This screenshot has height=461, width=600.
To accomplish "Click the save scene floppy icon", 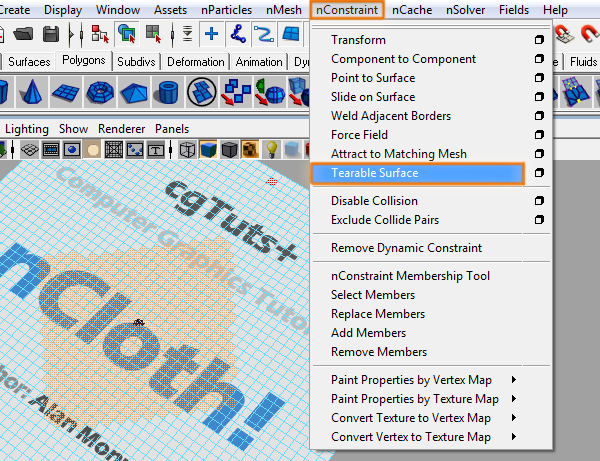I will [x=51, y=34].
